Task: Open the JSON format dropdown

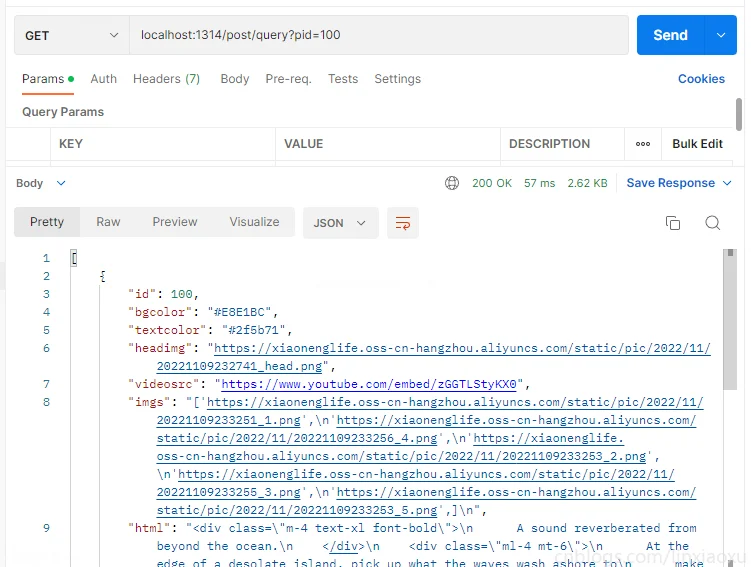Action: (x=340, y=223)
